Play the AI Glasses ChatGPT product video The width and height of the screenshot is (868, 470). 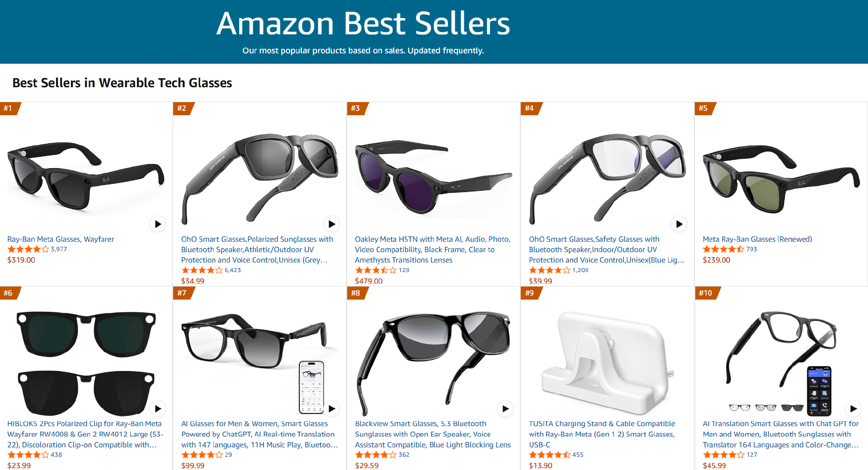(331, 409)
